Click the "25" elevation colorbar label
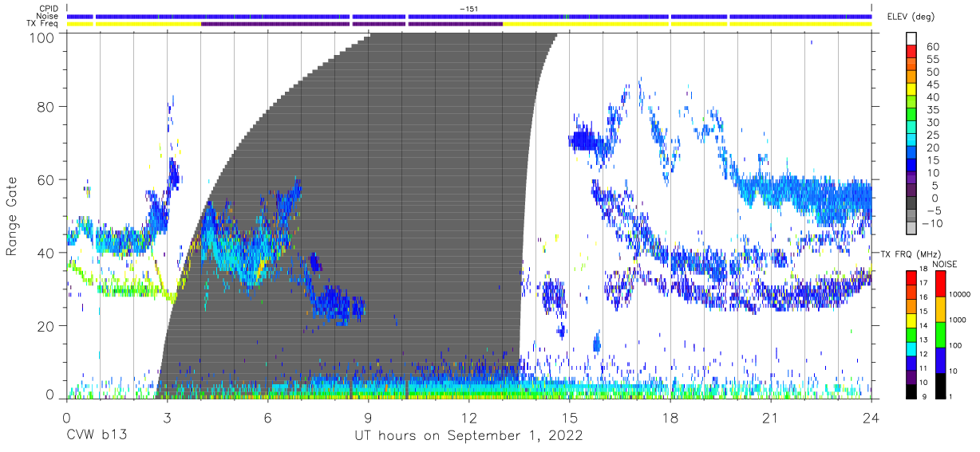Screen dimensions: 980x452 [931, 136]
